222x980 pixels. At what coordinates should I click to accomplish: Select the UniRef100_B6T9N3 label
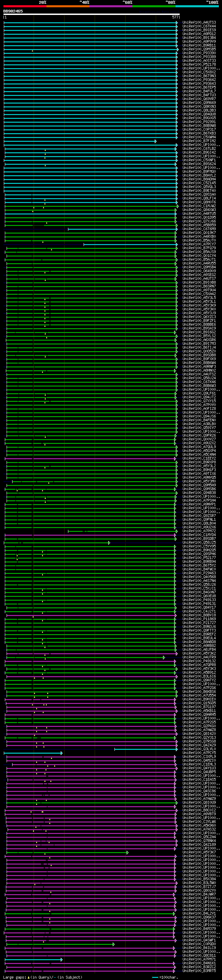(199, 76)
